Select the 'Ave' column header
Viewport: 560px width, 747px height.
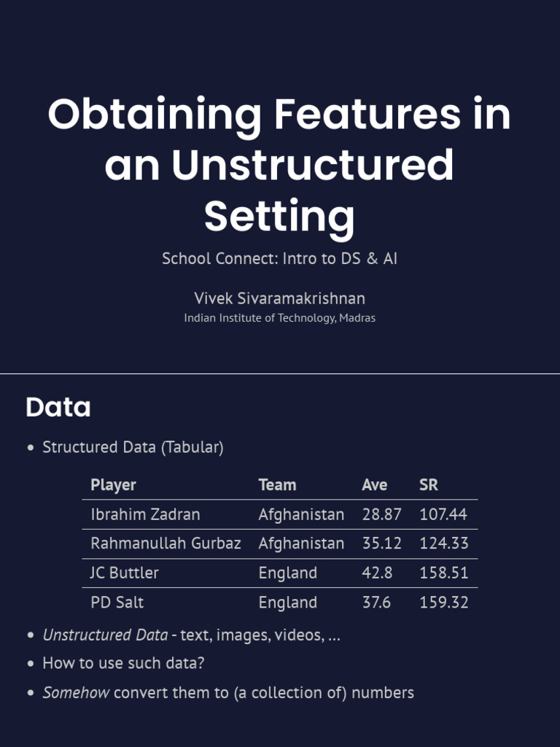coord(374,485)
